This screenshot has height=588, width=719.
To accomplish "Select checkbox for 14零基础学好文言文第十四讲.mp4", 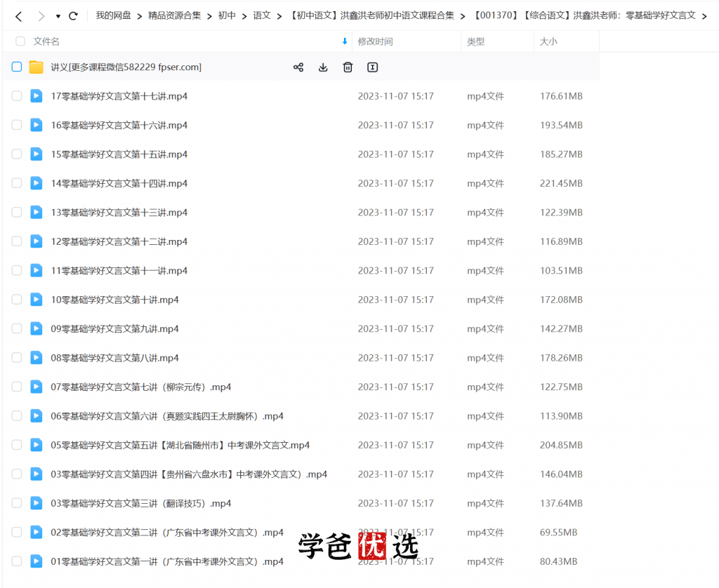I will click(17, 183).
